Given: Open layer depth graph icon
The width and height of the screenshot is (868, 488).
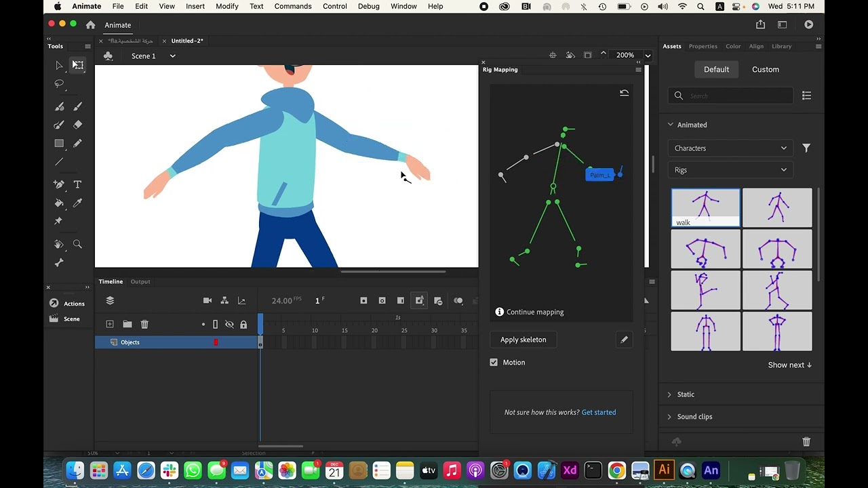Looking at the screenshot, I should (241, 300).
